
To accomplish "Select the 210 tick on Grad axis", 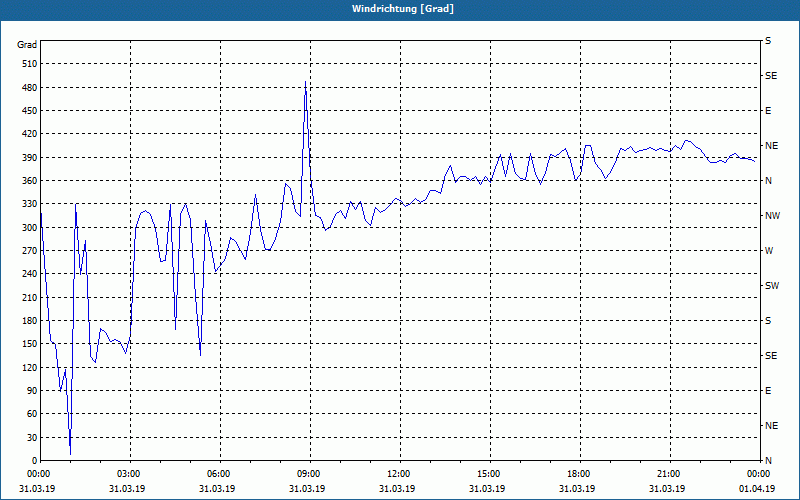I will pyautogui.click(x=30, y=297).
